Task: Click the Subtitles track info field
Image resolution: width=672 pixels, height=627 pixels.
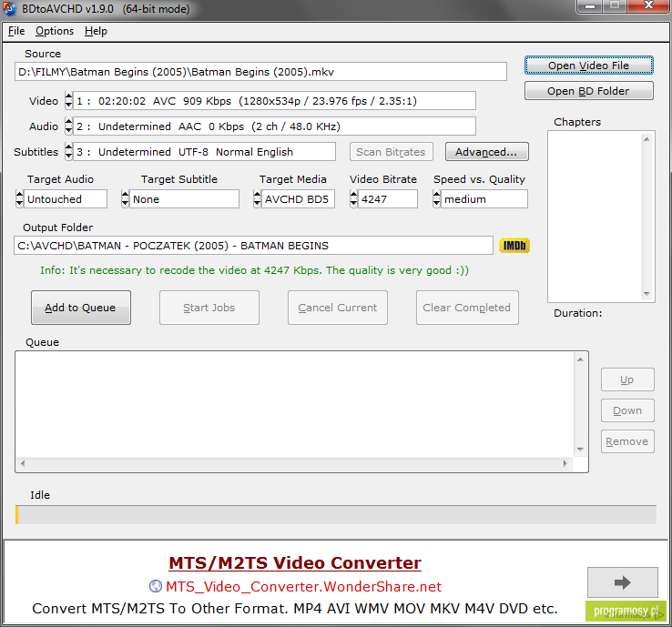Action: pyautogui.click(x=204, y=152)
